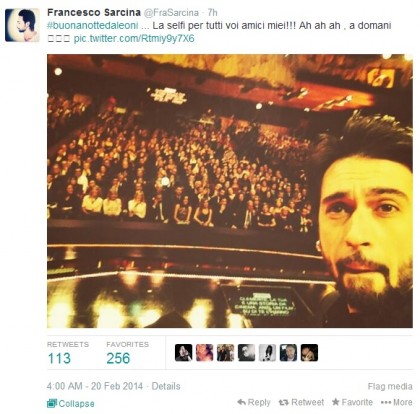Click the Collapse photo icon
Screen dimensions: 420x414
tap(52, 403)
